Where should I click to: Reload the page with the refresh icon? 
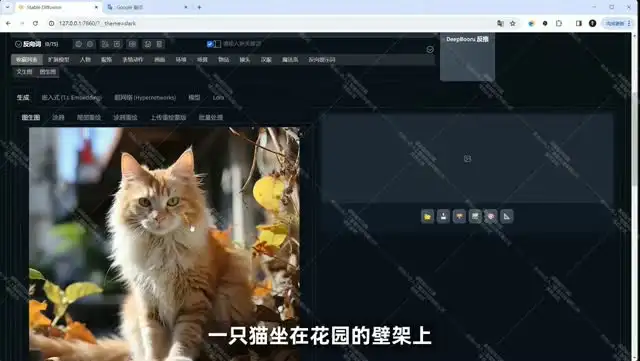tap(36, 24)
